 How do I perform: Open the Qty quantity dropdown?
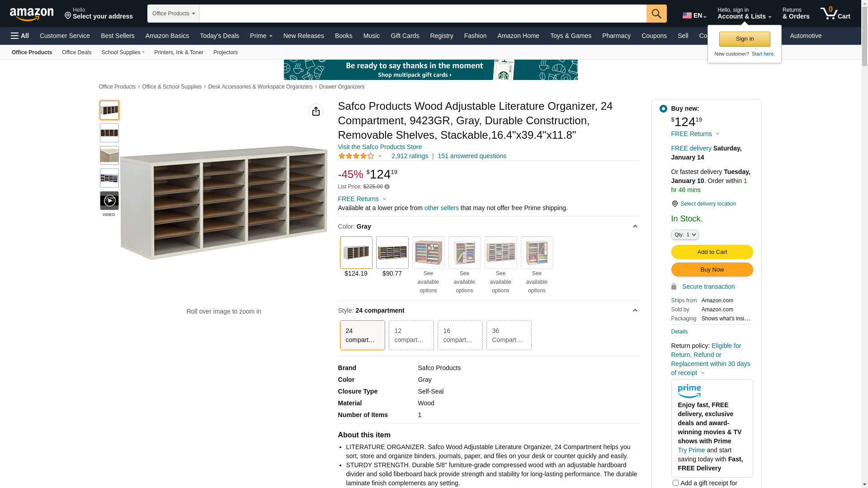pos(685,235)
